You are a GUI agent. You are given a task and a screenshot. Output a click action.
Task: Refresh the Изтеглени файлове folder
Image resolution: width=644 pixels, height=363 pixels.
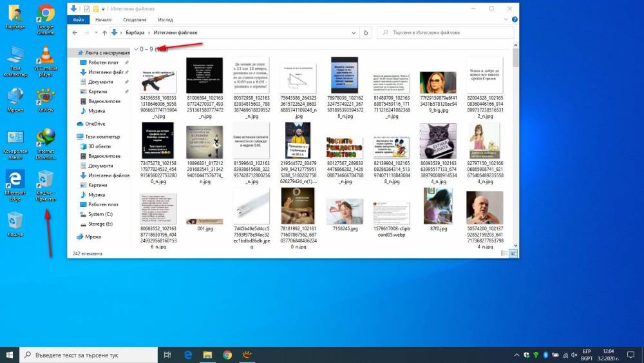[x=366, y=32]
